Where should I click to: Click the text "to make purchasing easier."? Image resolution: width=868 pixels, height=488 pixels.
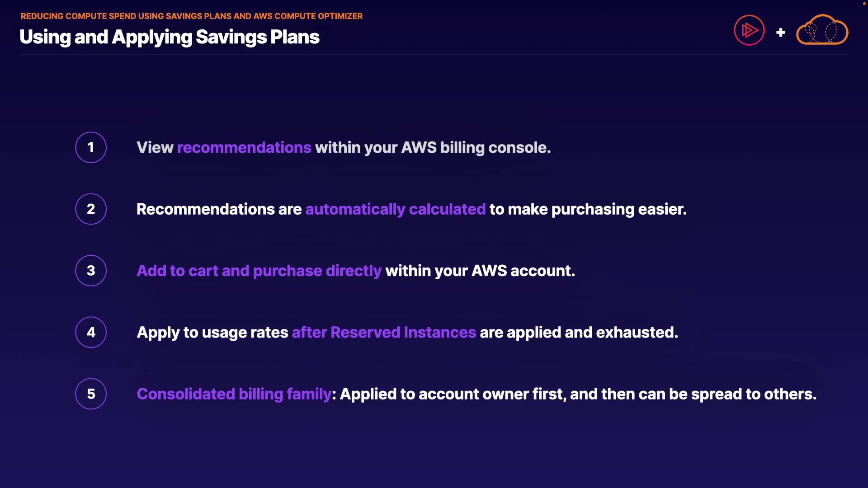coord(588,209)
